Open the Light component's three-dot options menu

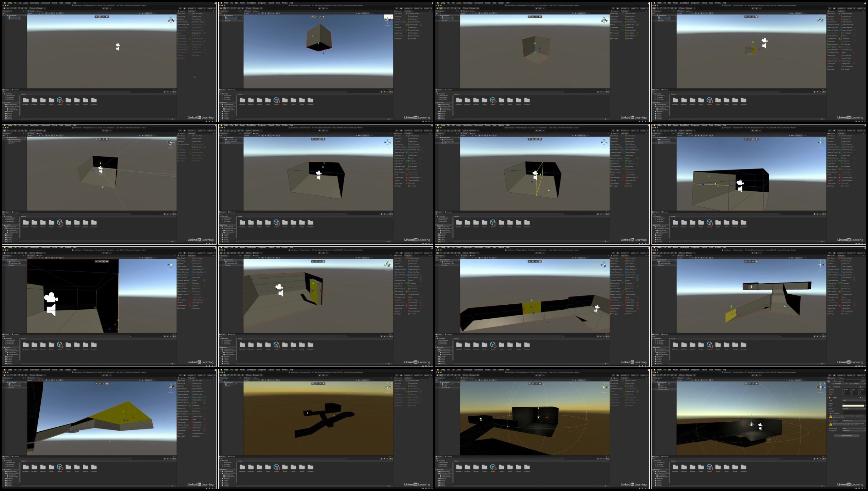click(x=865, y=398)
